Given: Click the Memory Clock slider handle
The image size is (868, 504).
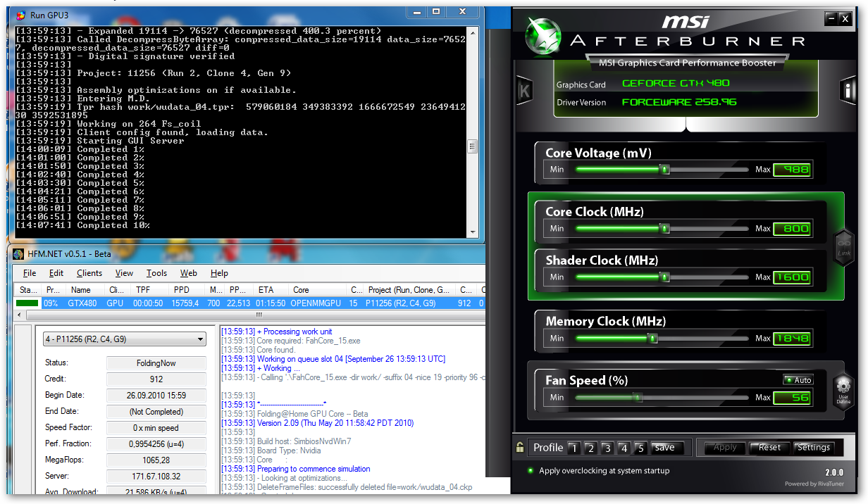Looking at the screenshot, I should click(x=652, y=339).
